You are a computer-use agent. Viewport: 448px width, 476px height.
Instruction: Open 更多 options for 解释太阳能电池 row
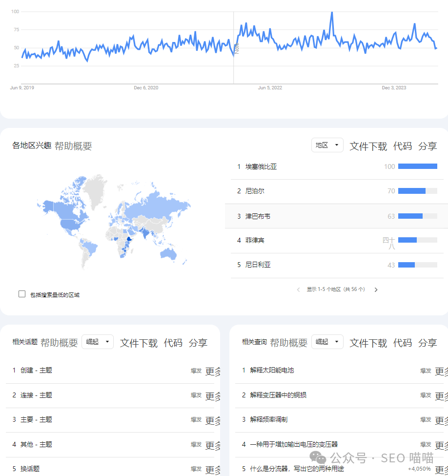[x=442, y=372]
